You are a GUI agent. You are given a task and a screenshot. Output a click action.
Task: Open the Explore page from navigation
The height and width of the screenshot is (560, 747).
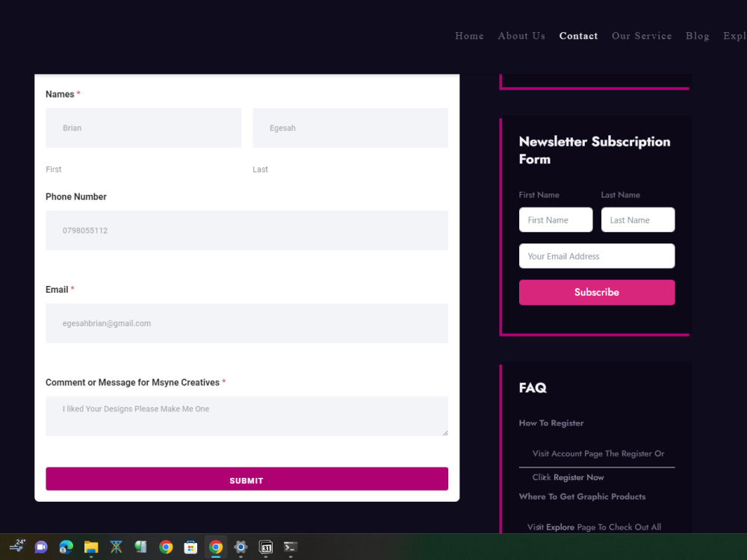pos(734,35)
